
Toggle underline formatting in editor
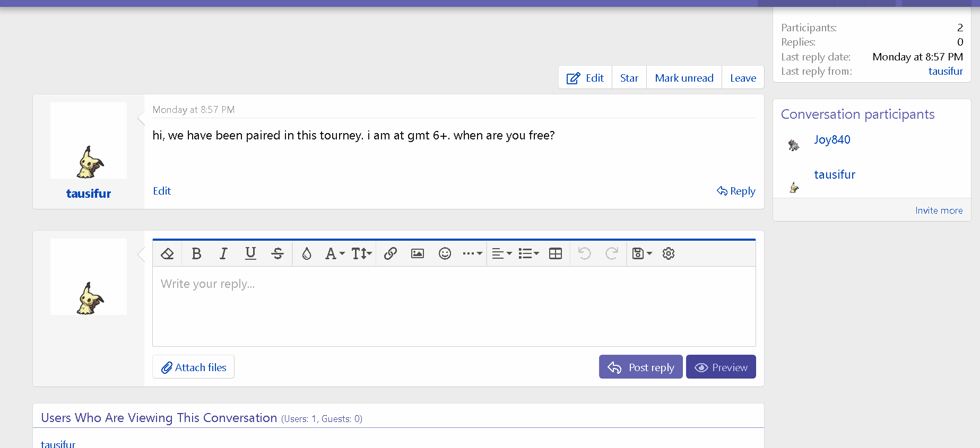point(250,253)
